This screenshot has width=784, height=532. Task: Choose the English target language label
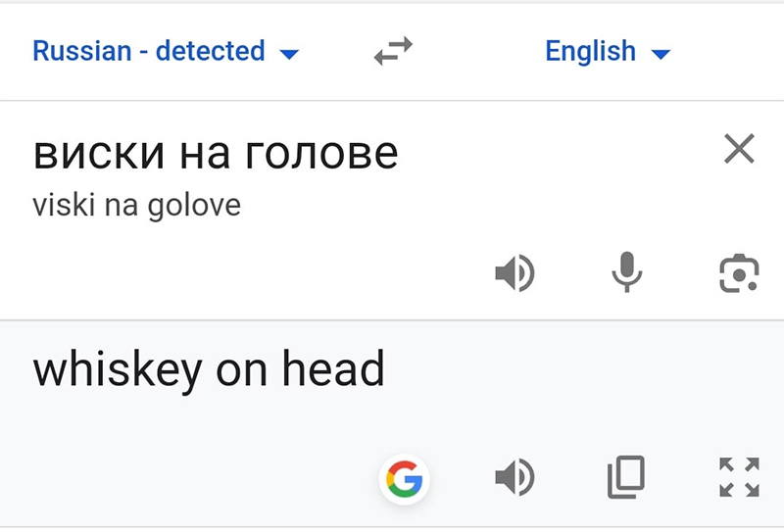[591, 51]
